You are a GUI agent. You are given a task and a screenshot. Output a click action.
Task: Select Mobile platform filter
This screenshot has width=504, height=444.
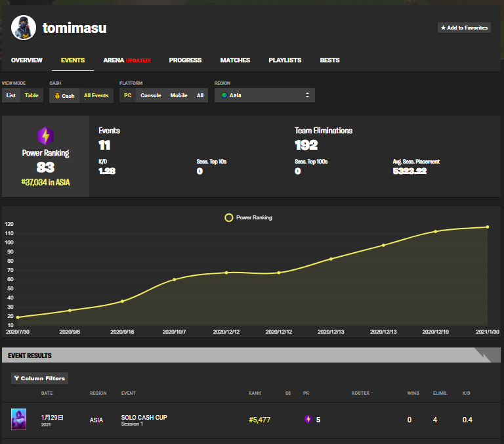[178, 95]
